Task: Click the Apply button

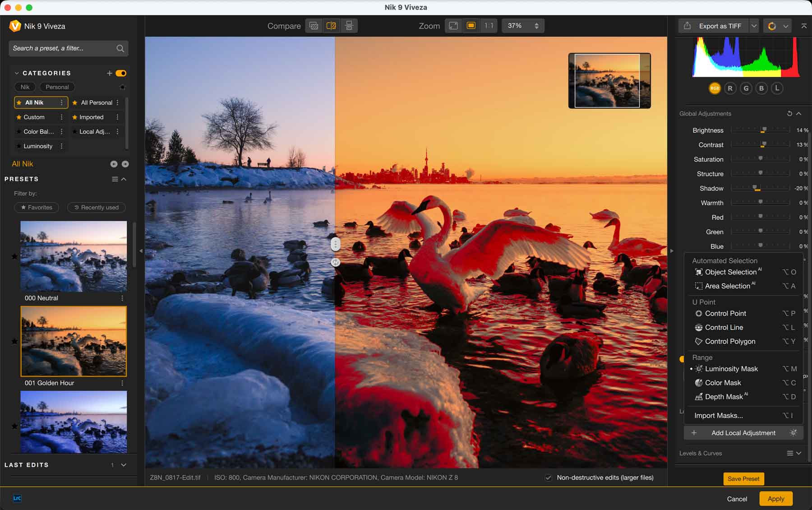Action: tap(775, 499)
